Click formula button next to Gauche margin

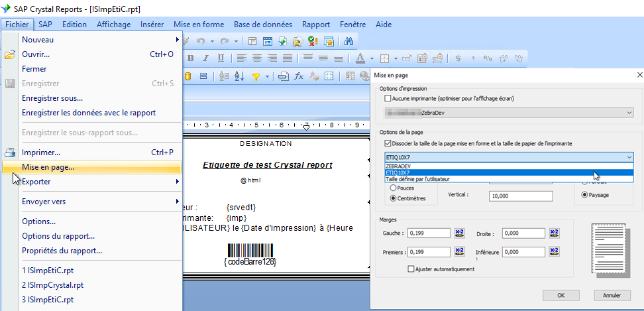[x=460, y=233]
